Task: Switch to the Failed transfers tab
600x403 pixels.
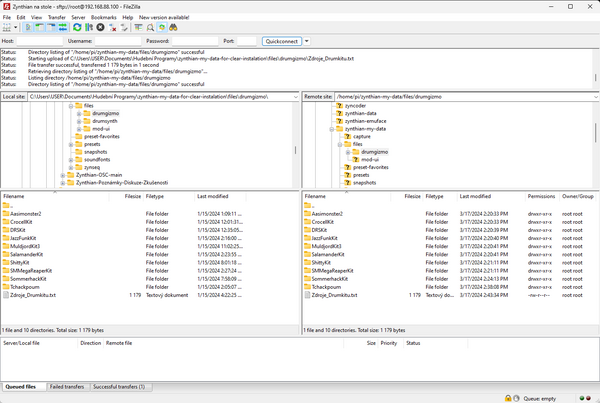Action: tap(69, 386)
